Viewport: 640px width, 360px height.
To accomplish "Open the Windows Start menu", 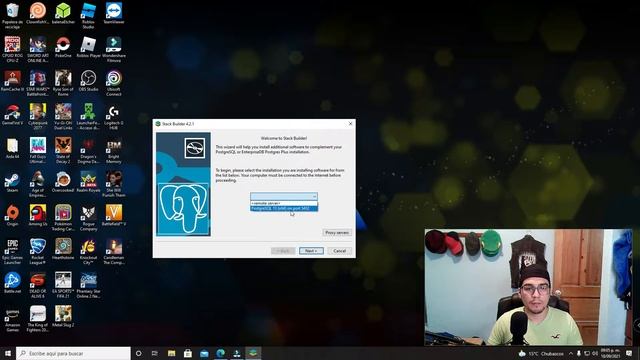I will (x=8, y=353).
